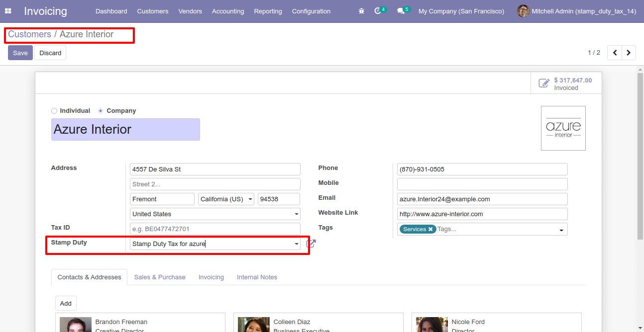
Task: Switch to Sales & Purchase tab
Action: [160, 277]
